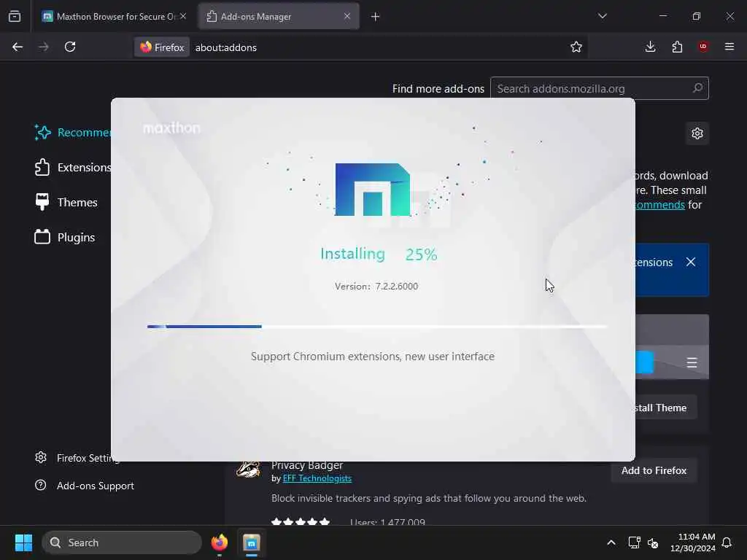Click Maxthon installer progress bar

(376, 327)
